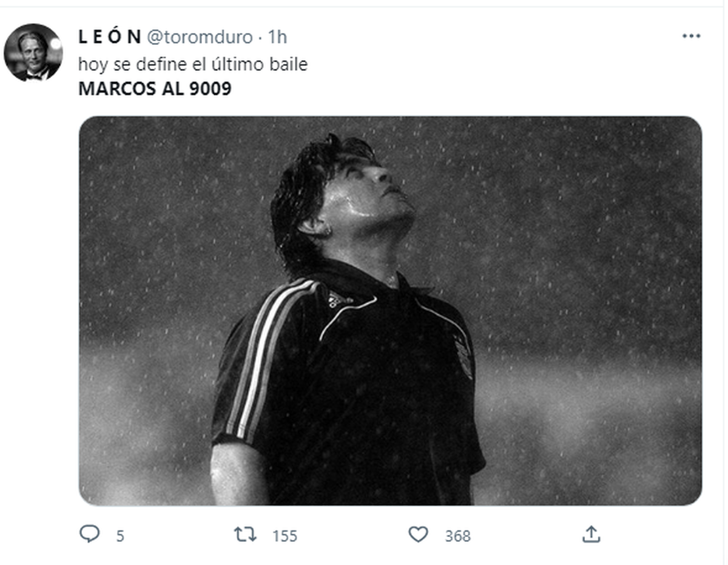
Task: Click the reply speech bubble icon
Action: pos(89,535)
